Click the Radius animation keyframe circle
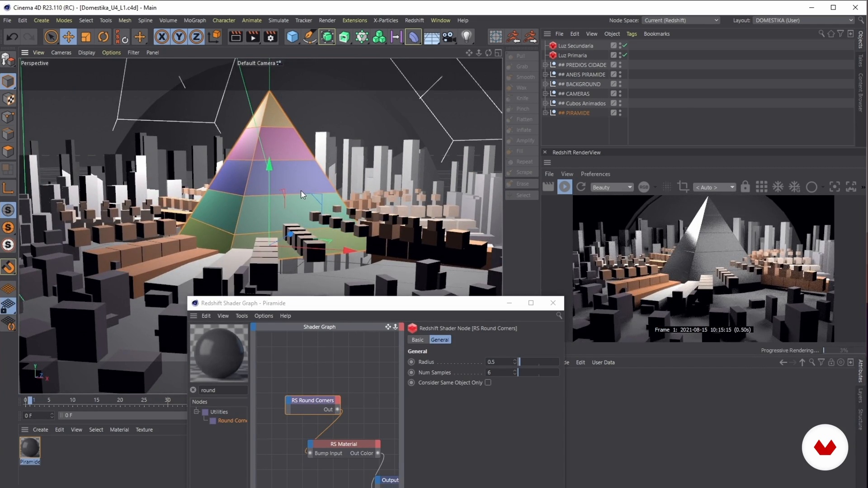The width and height of the screenshot is (868, 488). (411, 362)
